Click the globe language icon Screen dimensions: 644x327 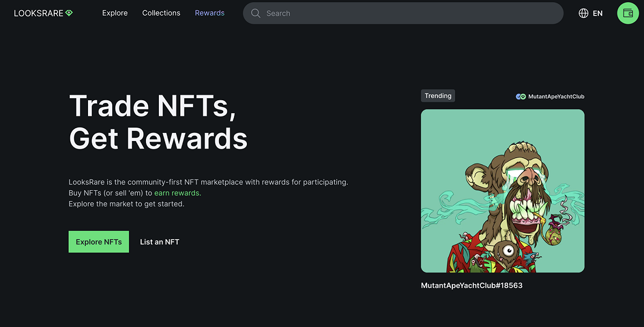(584, 13)
